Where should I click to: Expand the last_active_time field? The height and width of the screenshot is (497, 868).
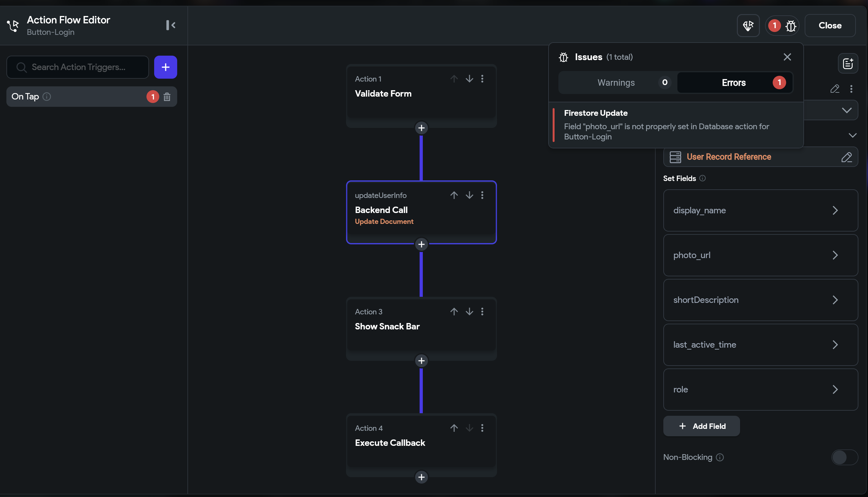pyautogui.click(x=761, y=345)
